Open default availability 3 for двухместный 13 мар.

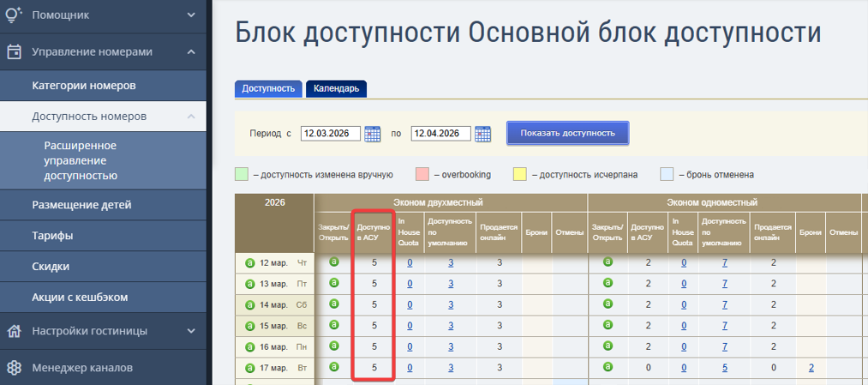451,284
